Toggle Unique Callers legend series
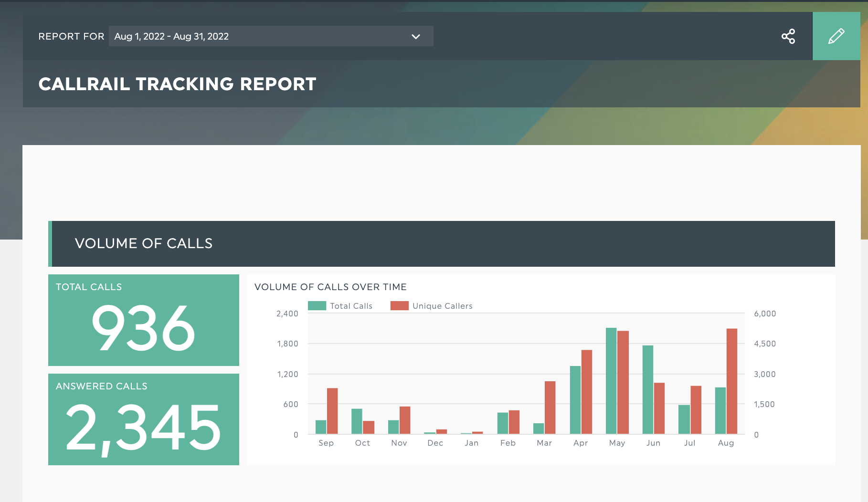 pos(442,306)
